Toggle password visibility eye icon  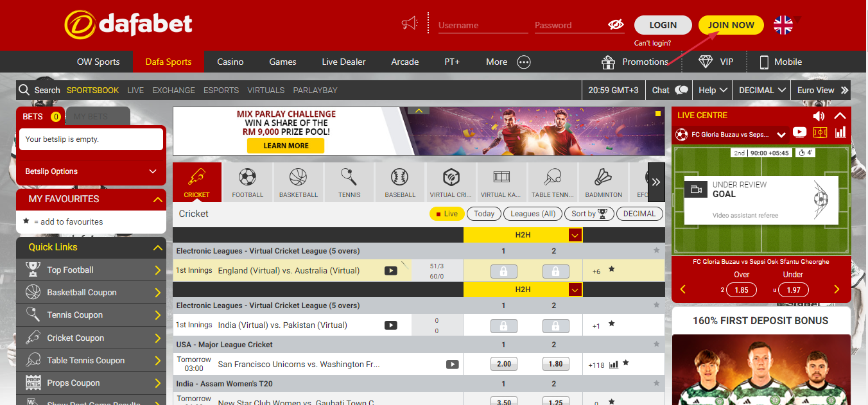pos(616,25)
